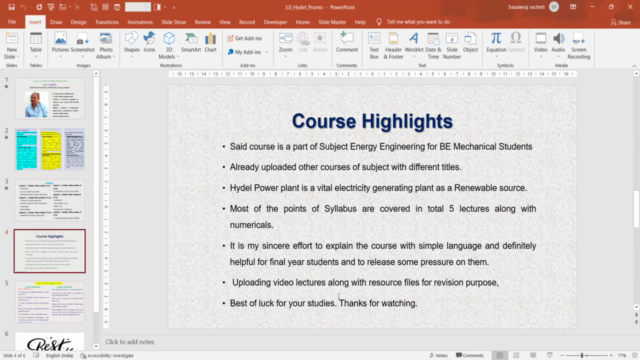The width and height of the screenshot is (640, 360).
Task: Switch to the Design ribbon tab
Action: pos(78,22)
